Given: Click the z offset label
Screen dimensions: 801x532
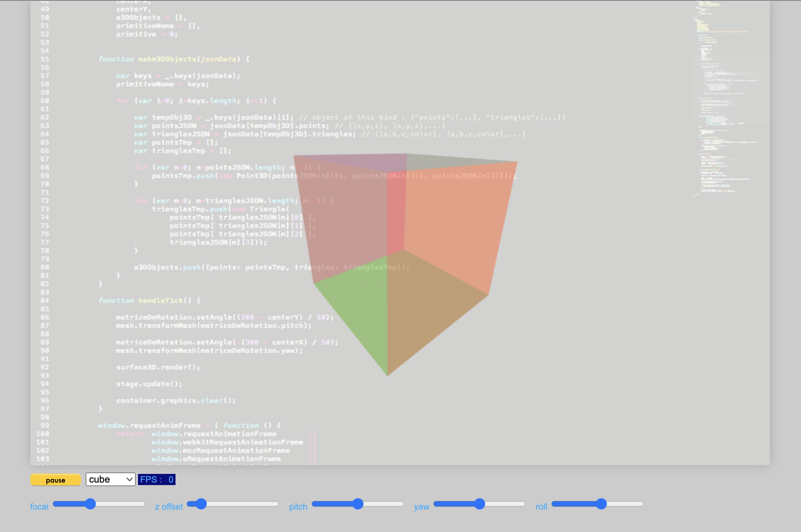Looking at the screenshot, I should [x=169, y=506].
